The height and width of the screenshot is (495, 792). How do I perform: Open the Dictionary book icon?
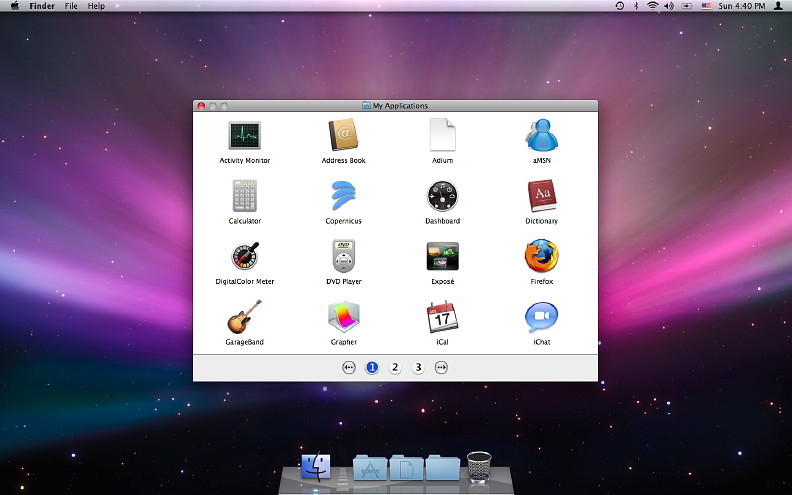[541, 195]
